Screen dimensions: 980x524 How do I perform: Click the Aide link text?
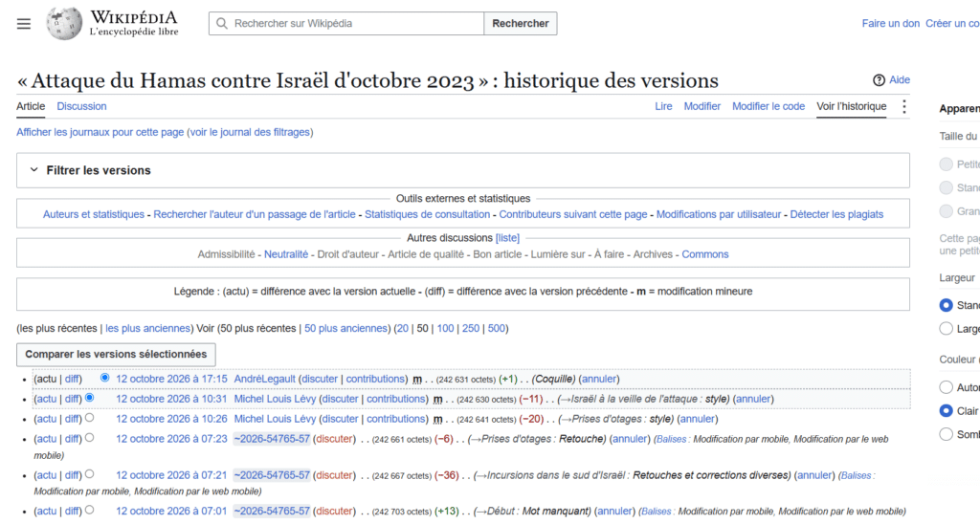(x=900, y=80)
